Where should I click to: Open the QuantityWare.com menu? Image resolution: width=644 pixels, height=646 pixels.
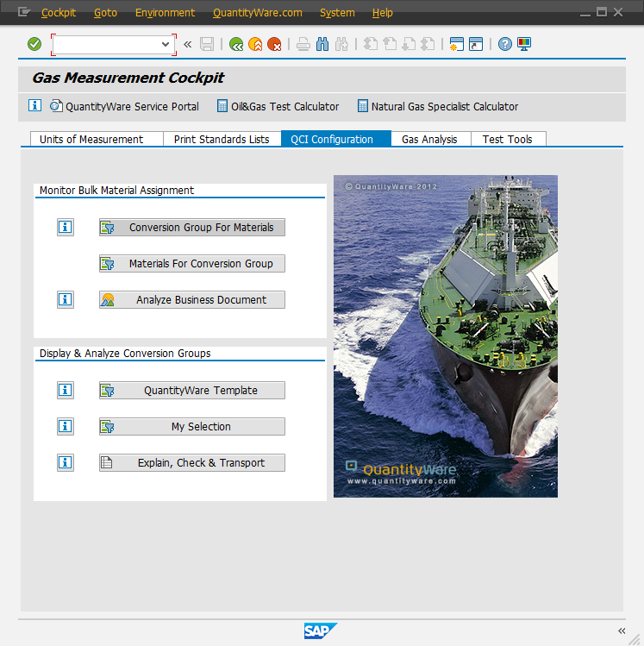[x=258, y=13]
